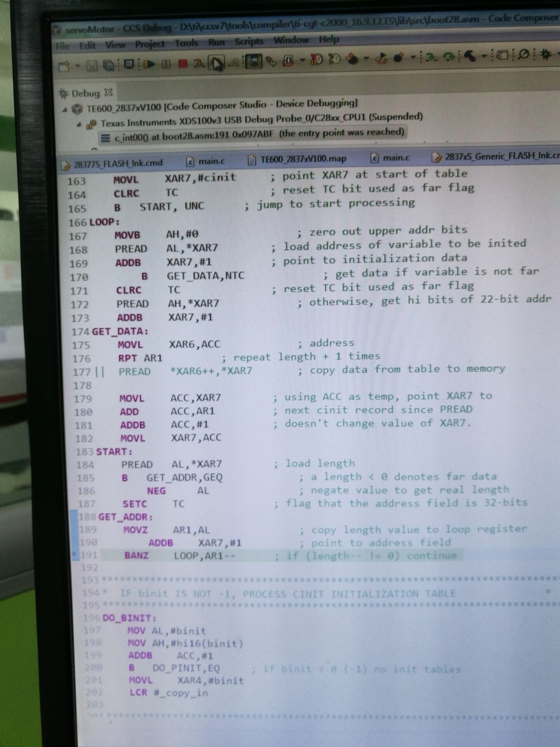Open the Edit menu
Screen dimensions: 560x747
(x=87, y=46)
